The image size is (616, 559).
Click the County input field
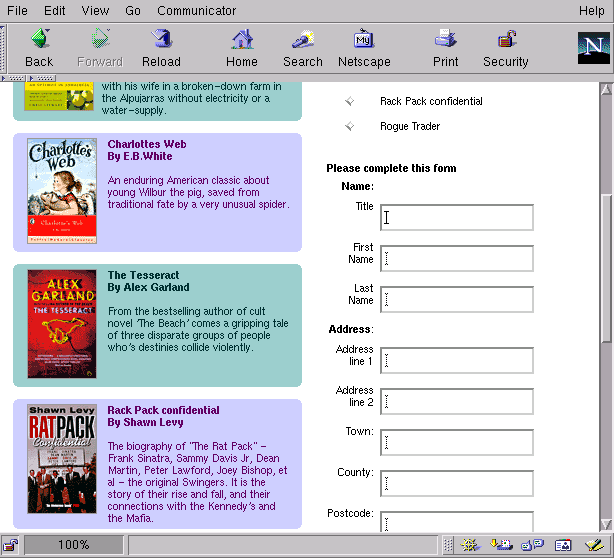click(457, 483)
